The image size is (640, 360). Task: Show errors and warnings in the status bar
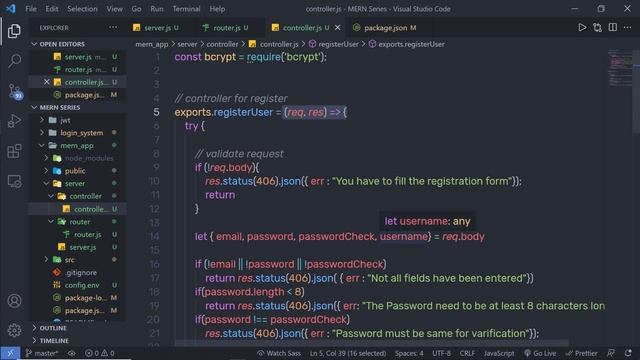pyautogui.click(x=100, y=353)
